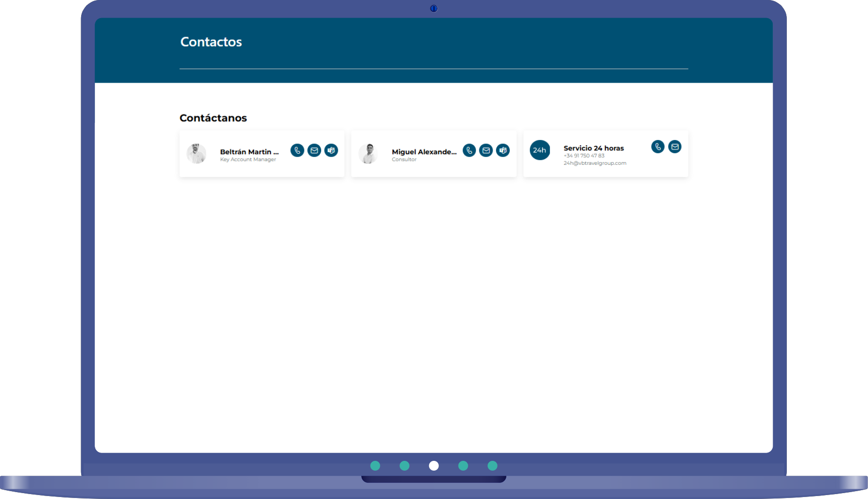The height and width of the screenshot is (499, 868).
Task: Open Miguel Alexande...'s profile photo
Action: [369, 154]
